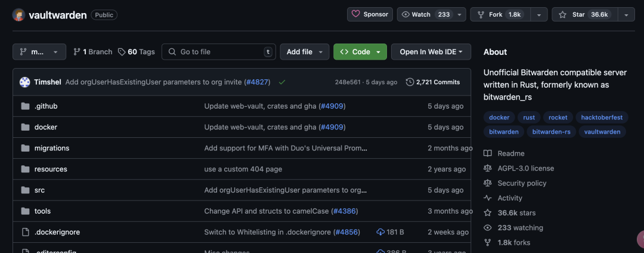Open the Star lists dropdown arrow

click(626, 14)
